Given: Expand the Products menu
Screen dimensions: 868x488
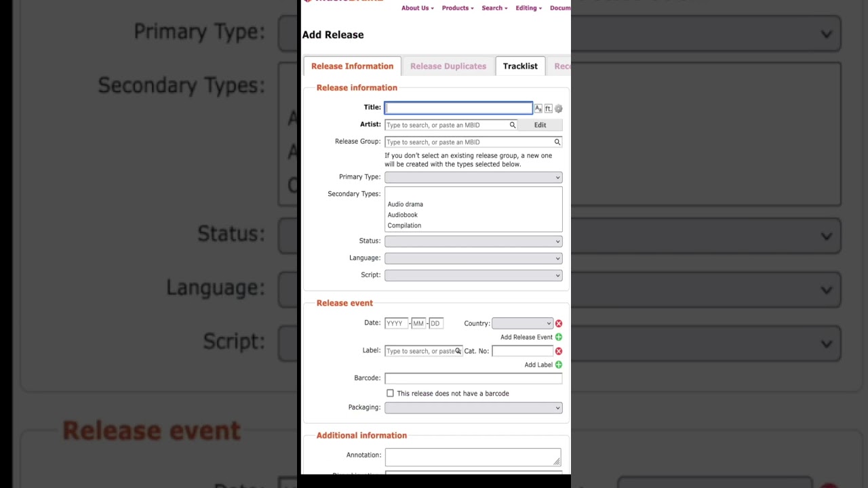Looking at the screenshot, I should coord(458,8).
